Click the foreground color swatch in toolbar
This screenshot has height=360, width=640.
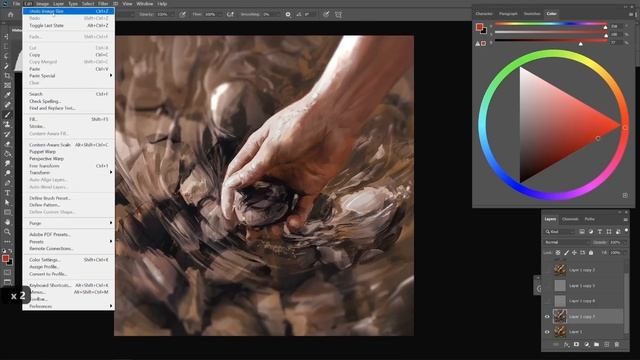(5, 258)
